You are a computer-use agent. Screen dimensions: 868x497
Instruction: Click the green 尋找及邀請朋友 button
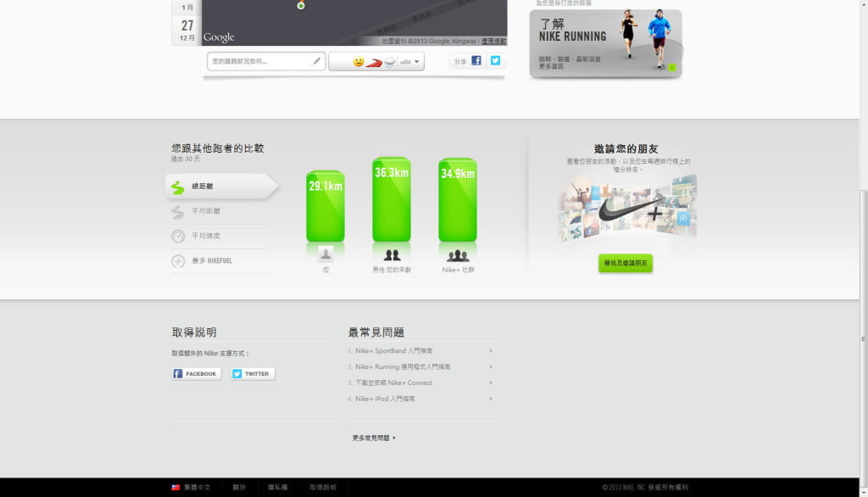coord(626,264)
